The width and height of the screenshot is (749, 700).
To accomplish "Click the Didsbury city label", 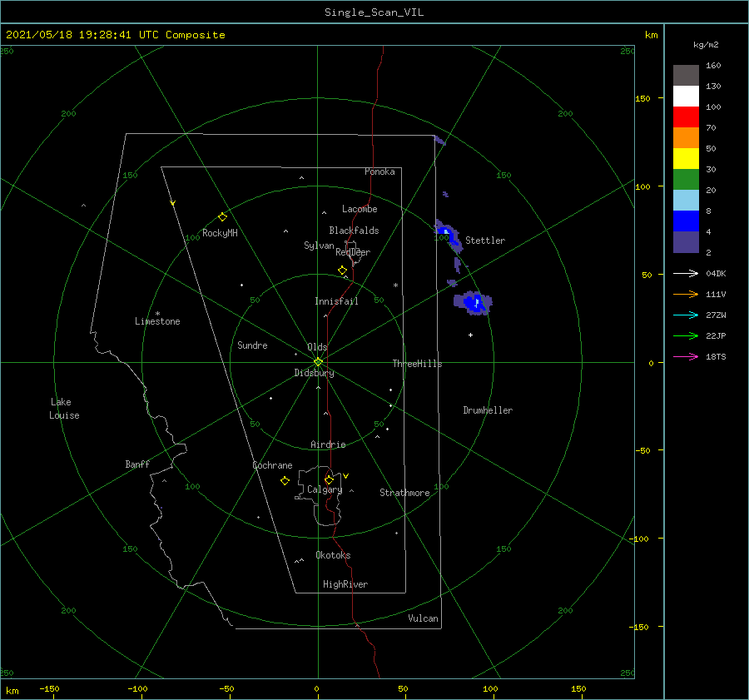I will tap(315, 373).
